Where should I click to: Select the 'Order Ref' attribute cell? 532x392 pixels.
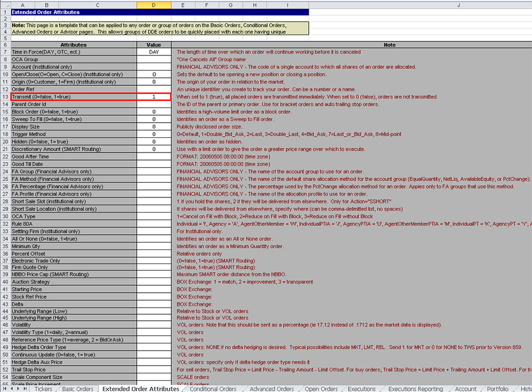[x=74, y=89]
